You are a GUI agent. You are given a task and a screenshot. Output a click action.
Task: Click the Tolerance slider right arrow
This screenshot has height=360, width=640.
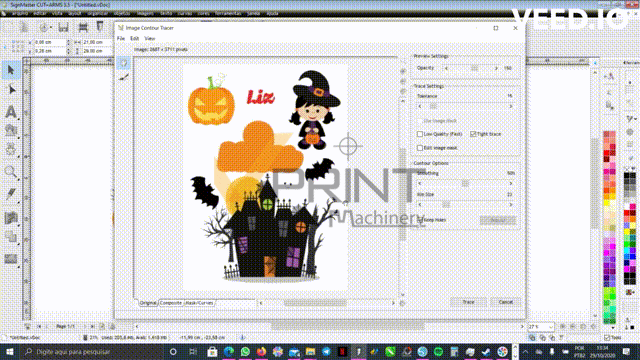pyautogui.click(x=511, y=106)
